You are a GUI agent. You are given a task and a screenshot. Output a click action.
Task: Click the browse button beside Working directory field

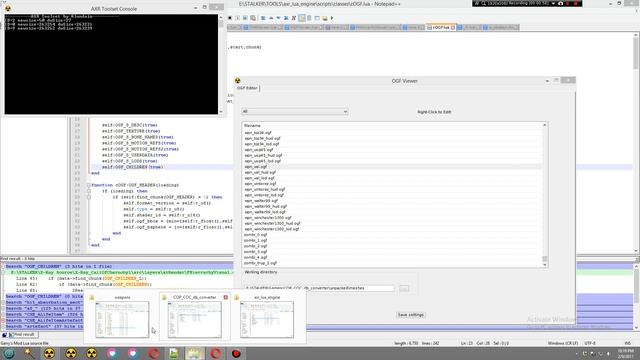tap(404, 288)
